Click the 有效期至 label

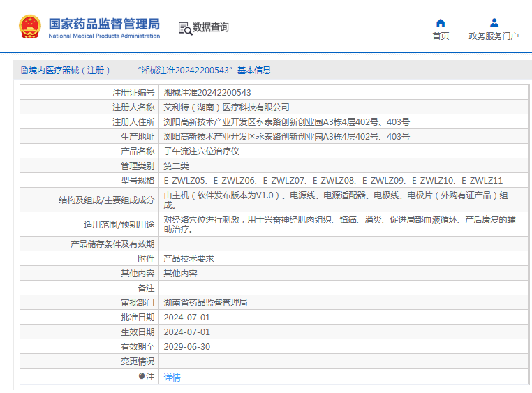138,346
